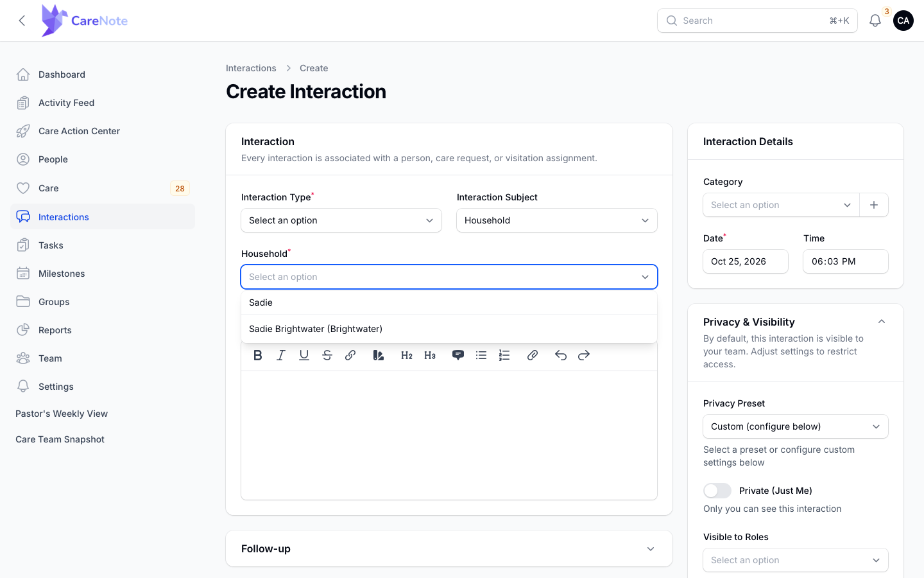
Task: Apply italic formatting in the editor
Action: [281, 355]
